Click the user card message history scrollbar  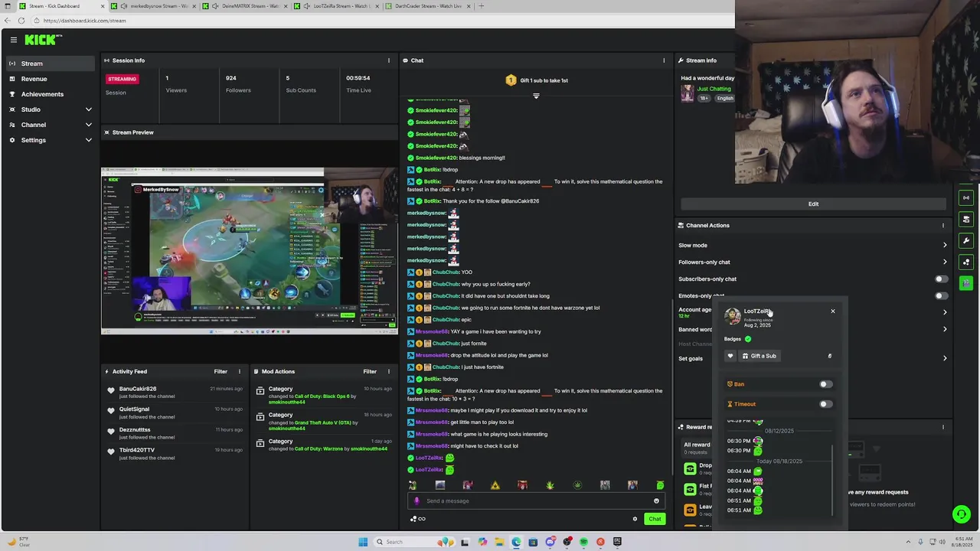(x=832, y=479)
